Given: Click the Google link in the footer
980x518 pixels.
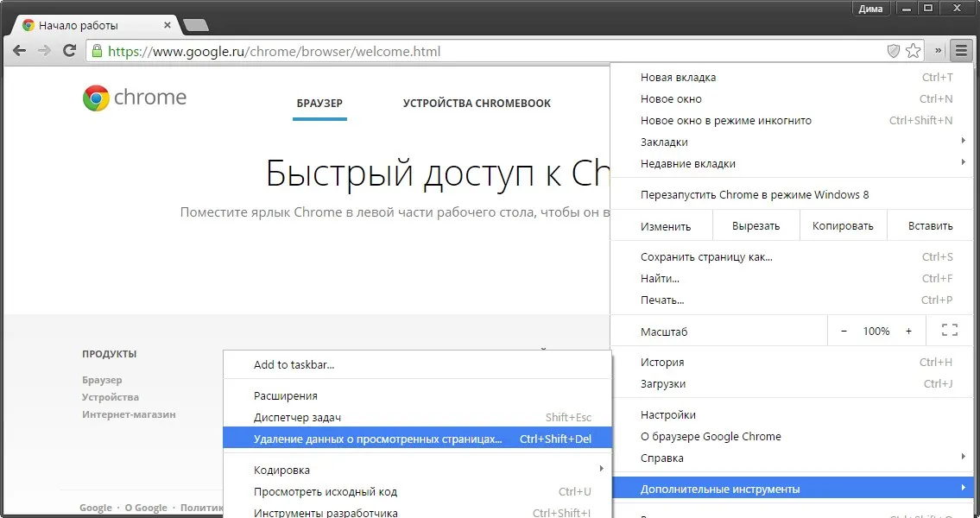Looking at the screenshot, I should click(96, 508).
